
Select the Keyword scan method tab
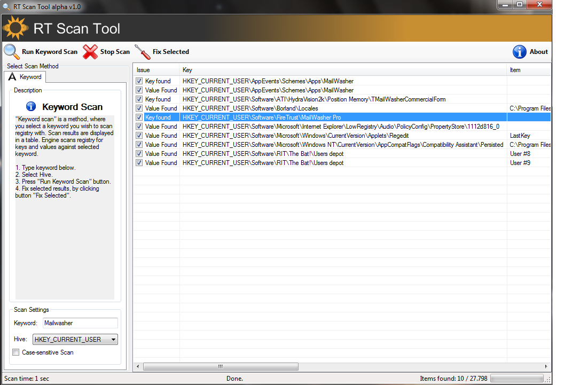pyautogui.click(x=25, y=77)
